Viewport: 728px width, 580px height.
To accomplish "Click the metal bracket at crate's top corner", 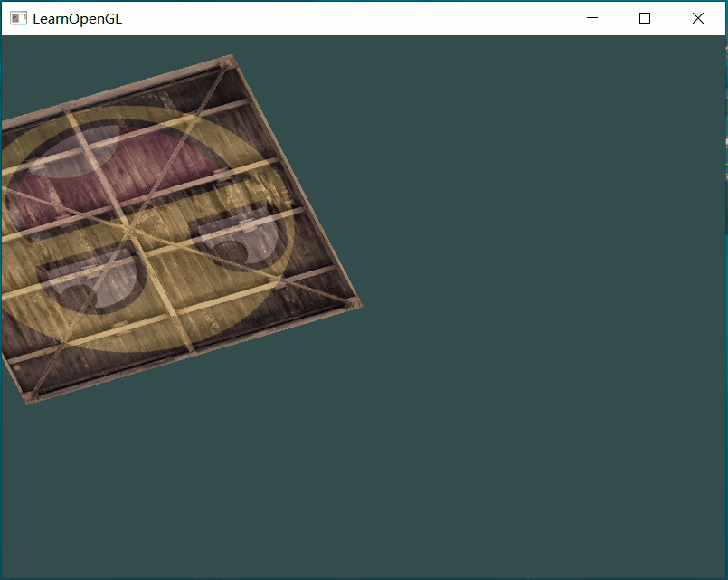I will (226, 62).
